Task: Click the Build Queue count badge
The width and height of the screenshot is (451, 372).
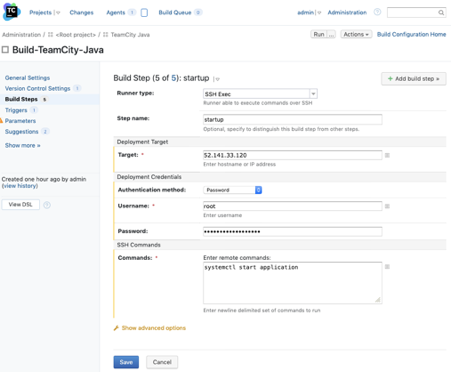Action: pos(198,13)
